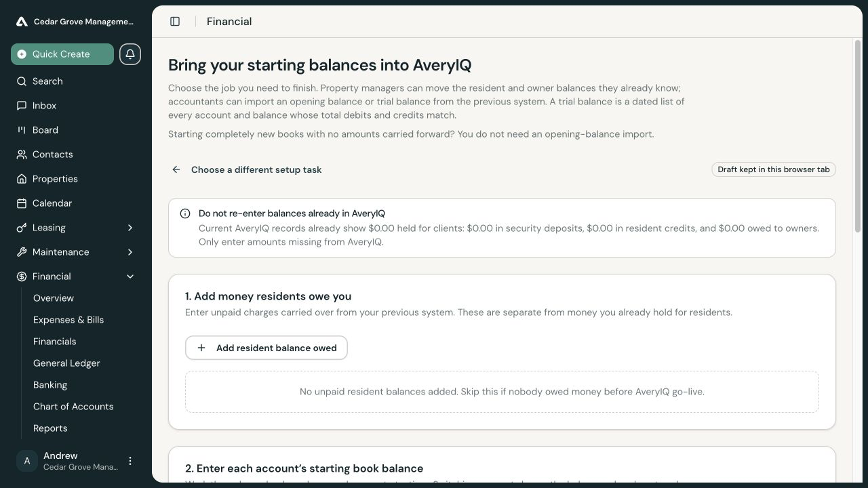868x488 pixels.
Task: Click the vertical page scrollbar
Action: pos(857,136)
